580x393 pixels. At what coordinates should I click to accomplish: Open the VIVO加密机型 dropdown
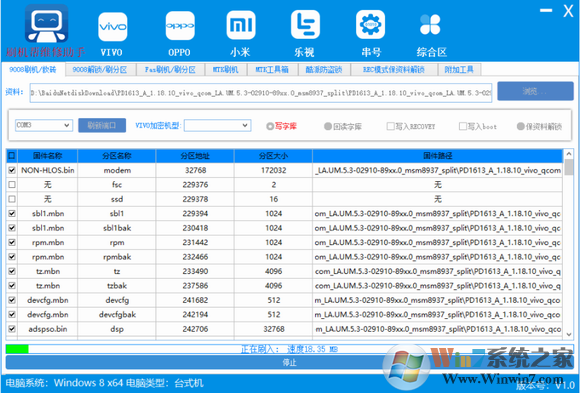(218, 125)
